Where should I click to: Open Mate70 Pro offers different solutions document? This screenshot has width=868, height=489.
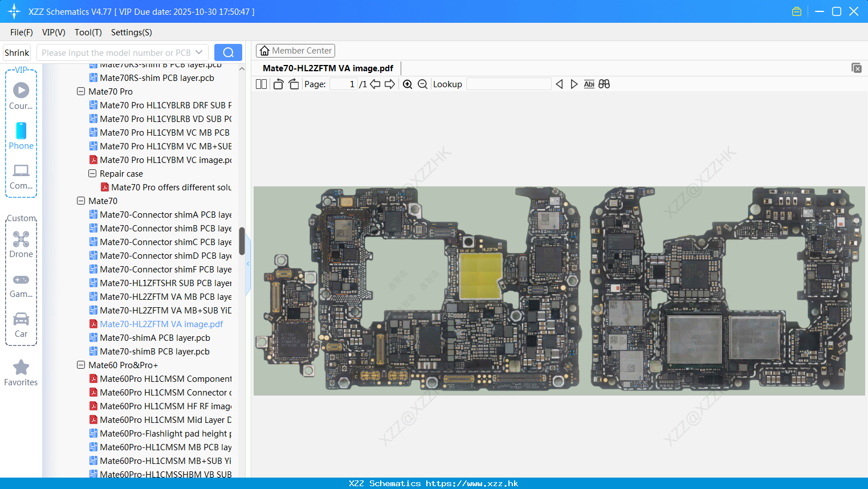pos(166,188)
